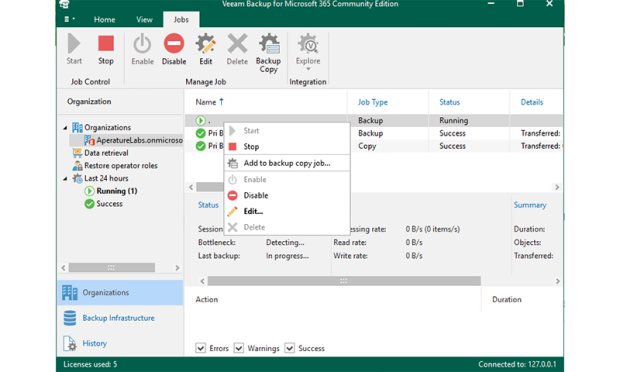Select the Data retrieval node icon

tap(77, 153)
